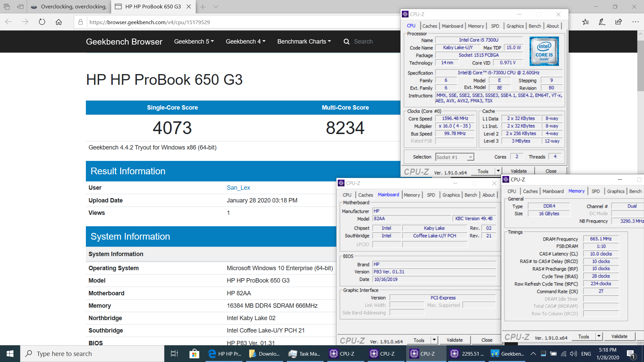Image resolution: width=644 pixels, height=362 pixels.
Task: Select Graphics tab in Mainboard CPU-Z window
Action: (x=451, y=195)
